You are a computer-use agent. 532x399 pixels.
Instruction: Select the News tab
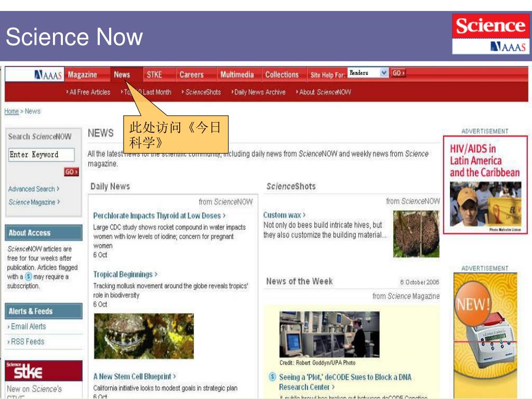[122, 75]
